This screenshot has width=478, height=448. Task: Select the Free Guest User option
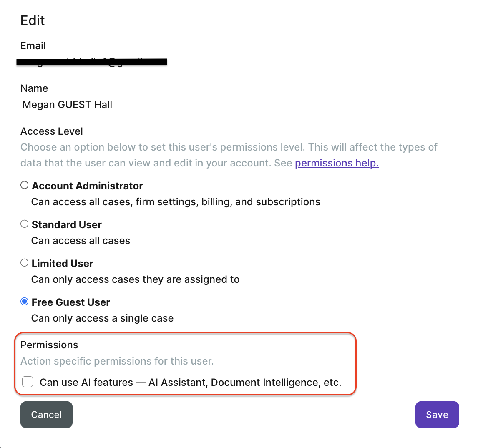click(x=24, y=301)
